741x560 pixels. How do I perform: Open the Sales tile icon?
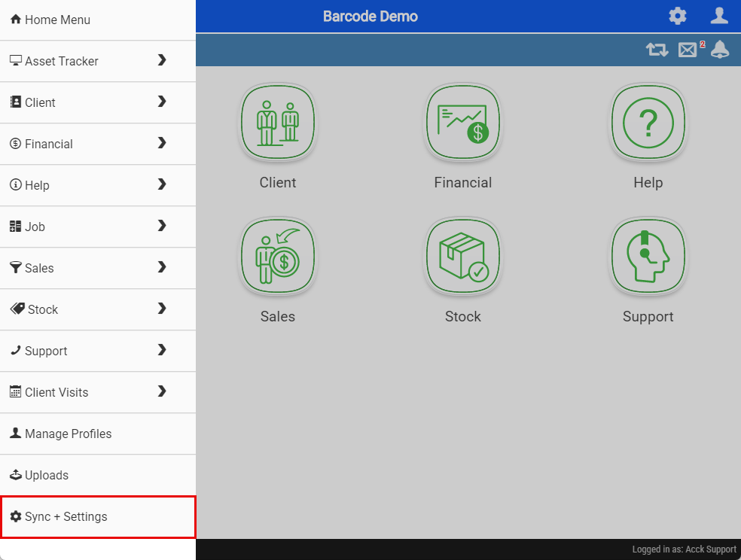278,257
